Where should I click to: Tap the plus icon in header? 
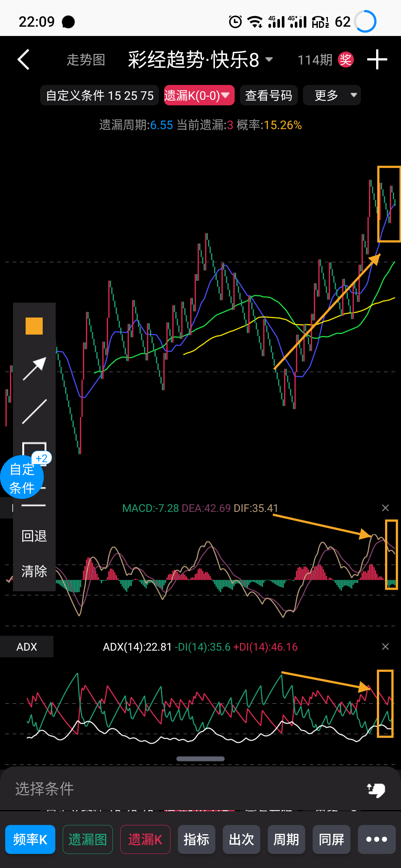(377, 60)
